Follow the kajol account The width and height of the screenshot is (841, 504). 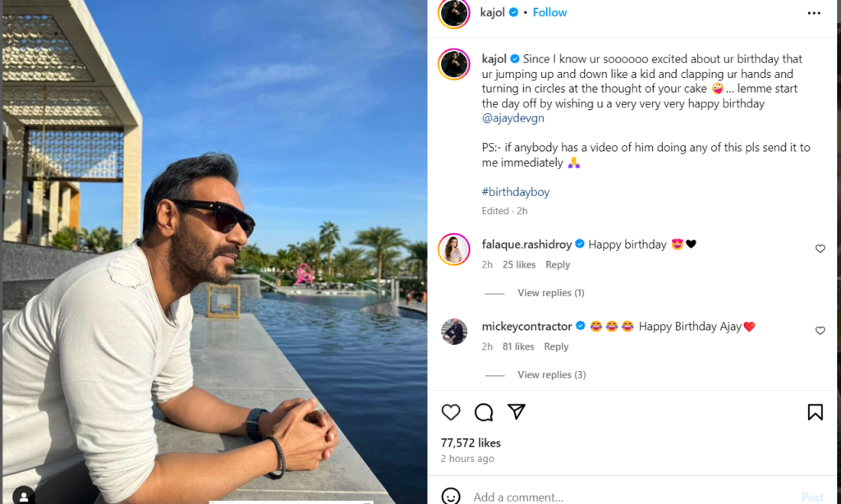point(549,12)
